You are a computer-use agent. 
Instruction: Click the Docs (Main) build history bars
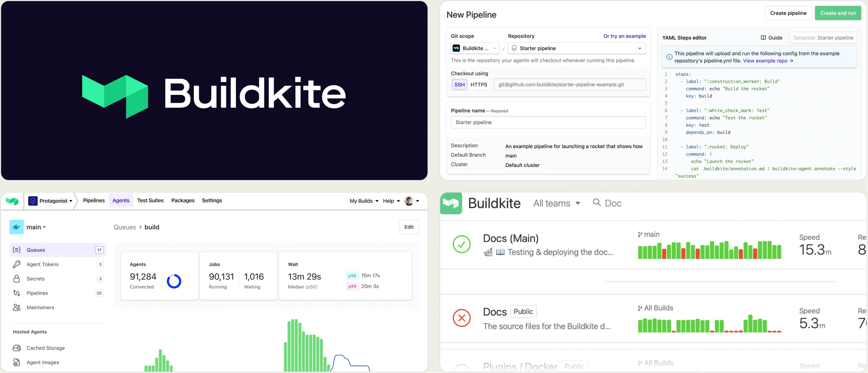pyautogui.click(x=709, y=250)
